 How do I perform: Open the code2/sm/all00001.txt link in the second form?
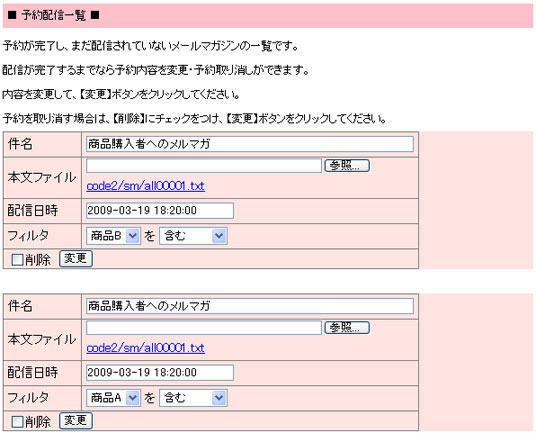pos(146,348)
